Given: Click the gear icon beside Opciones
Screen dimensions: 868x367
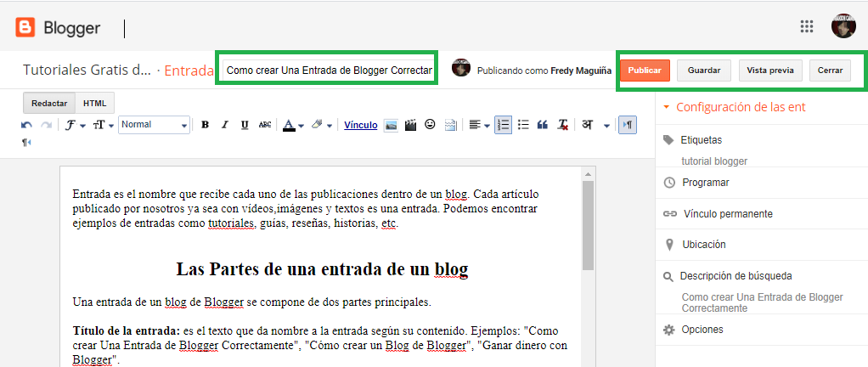Looking at the screenshot, I should click(x=669, y=330).
